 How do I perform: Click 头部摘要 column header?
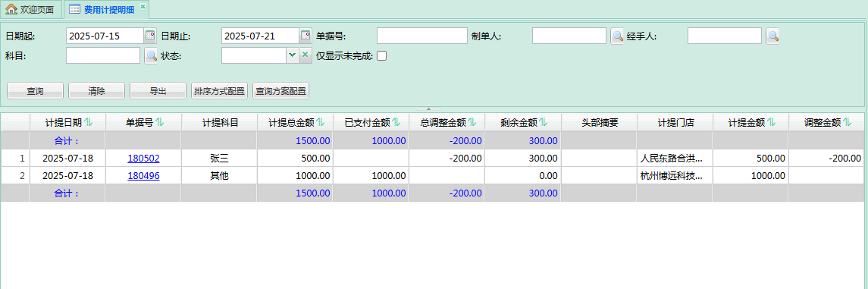600,123
